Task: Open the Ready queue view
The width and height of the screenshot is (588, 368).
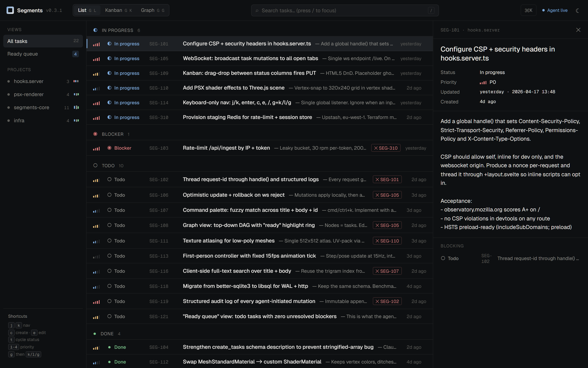Action: [x=43, y=54]
